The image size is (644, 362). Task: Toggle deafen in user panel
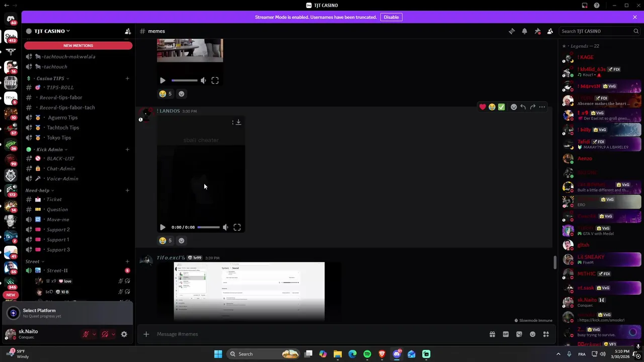(105, 334)
